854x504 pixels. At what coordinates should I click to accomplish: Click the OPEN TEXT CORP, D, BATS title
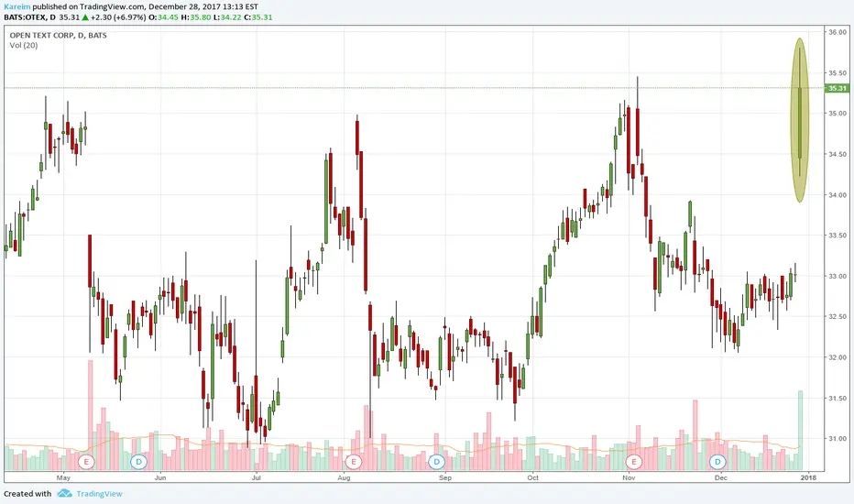(59, 36)
